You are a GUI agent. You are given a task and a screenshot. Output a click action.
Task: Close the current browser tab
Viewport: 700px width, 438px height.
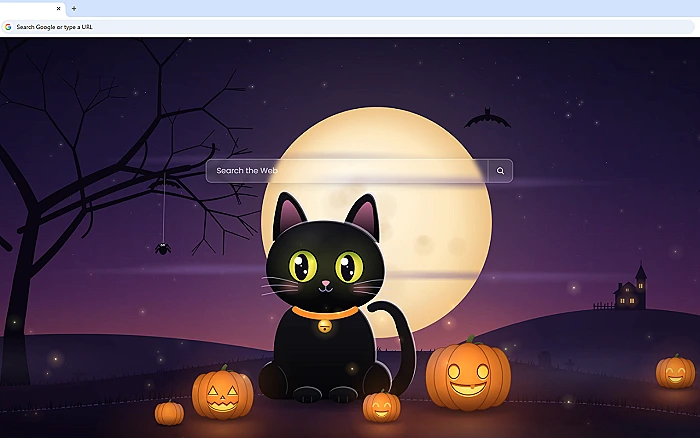(58, 8)
